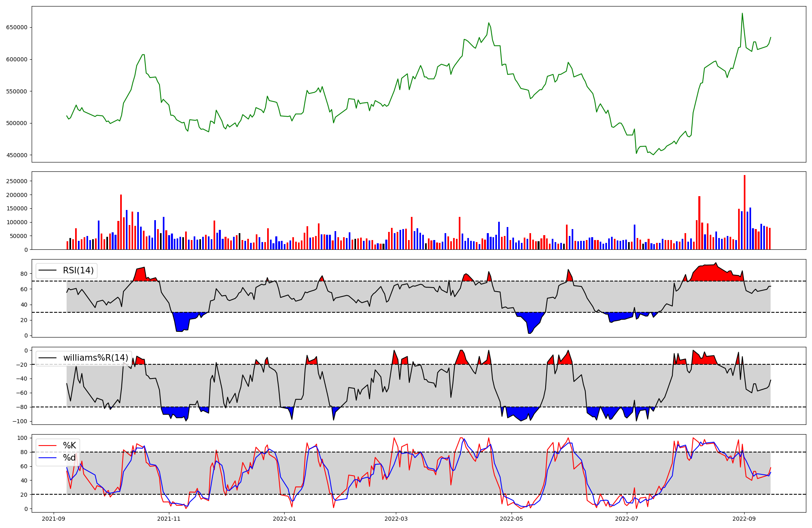The height and width of the screenshot is (528, 812).
Task: Click the 2022-07 x-axis tick label
Action: 626,519
